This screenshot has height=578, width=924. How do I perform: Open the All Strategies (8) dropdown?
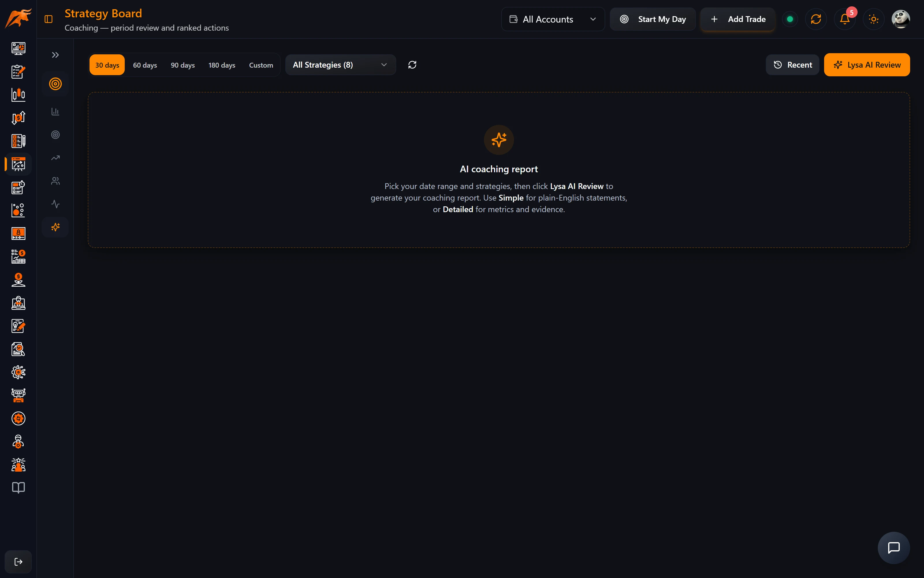[x=341, y=65]
